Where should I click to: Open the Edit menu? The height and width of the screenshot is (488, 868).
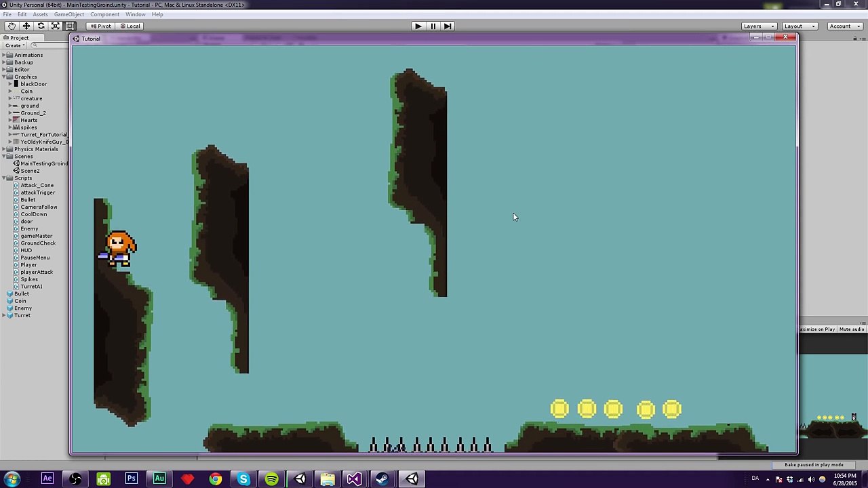point(22,14)
